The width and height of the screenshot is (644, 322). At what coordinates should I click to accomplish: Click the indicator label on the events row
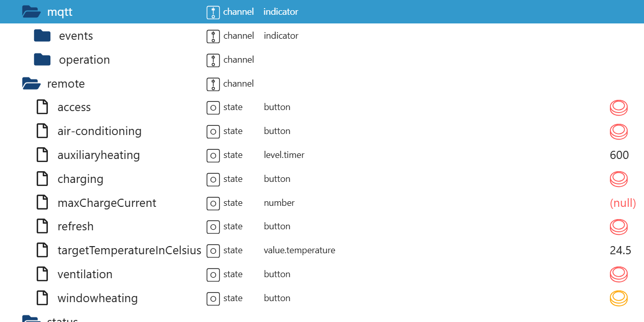tap(281, 36)
